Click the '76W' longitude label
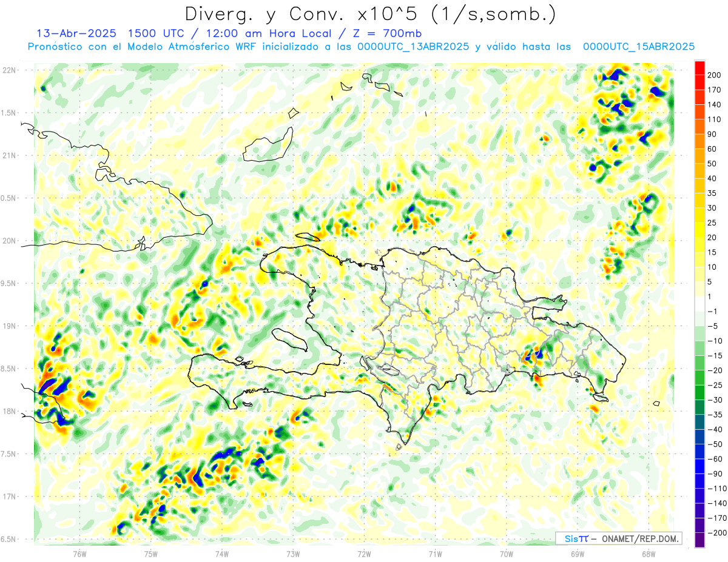This screenshot has width=728, height=562. tap(79, 554)
